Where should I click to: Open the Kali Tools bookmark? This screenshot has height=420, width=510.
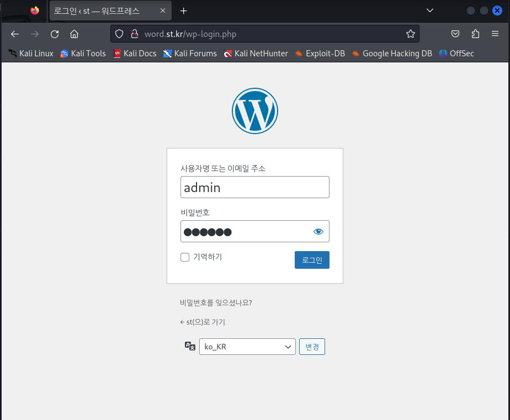(x=83, y=54)
